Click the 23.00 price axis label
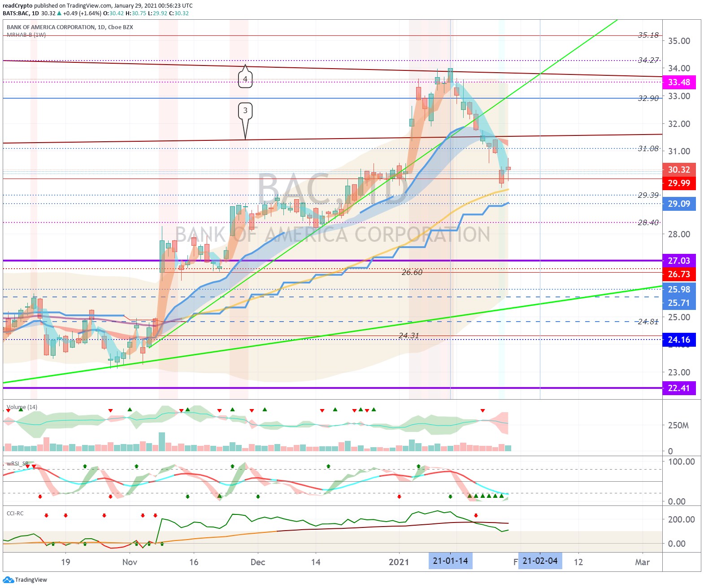The width and height of the screenshot is (704, 588). tap(679, 372)
